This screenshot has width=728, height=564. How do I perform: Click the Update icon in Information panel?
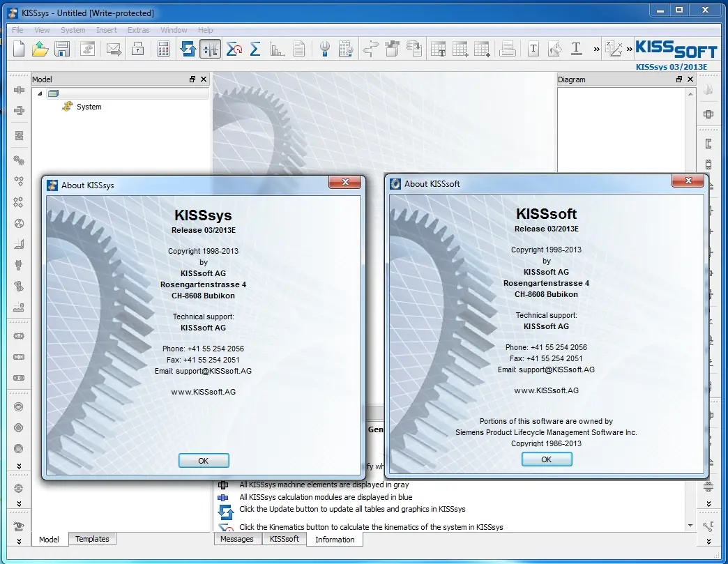[226, 512]
